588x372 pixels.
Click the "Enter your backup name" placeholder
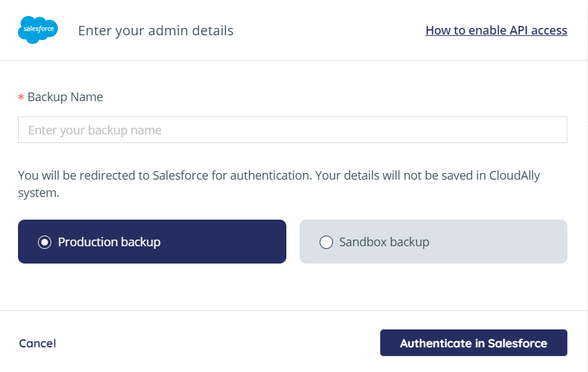pos(95,130)
